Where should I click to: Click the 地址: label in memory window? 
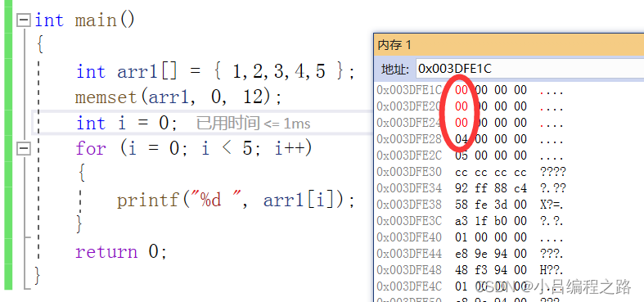[395, 69]
